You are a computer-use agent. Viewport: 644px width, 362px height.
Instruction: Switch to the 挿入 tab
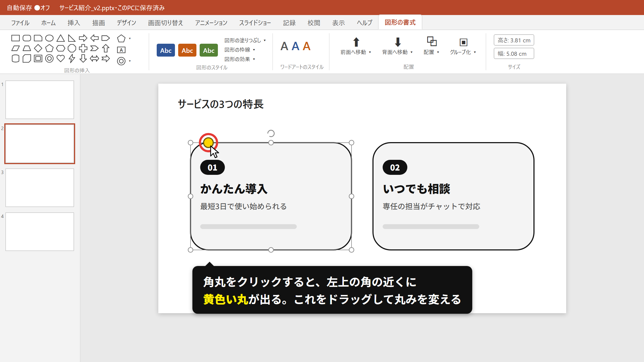coord(74,23)
